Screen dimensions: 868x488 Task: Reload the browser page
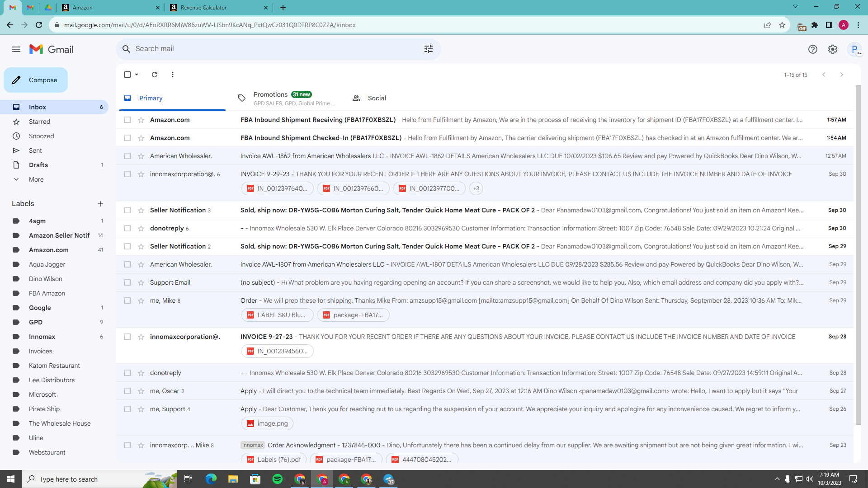[39, 25]
